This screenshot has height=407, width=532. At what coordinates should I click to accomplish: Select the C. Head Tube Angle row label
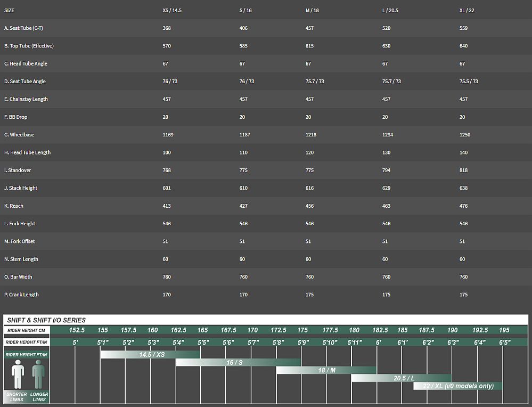(x=26, y=63)
